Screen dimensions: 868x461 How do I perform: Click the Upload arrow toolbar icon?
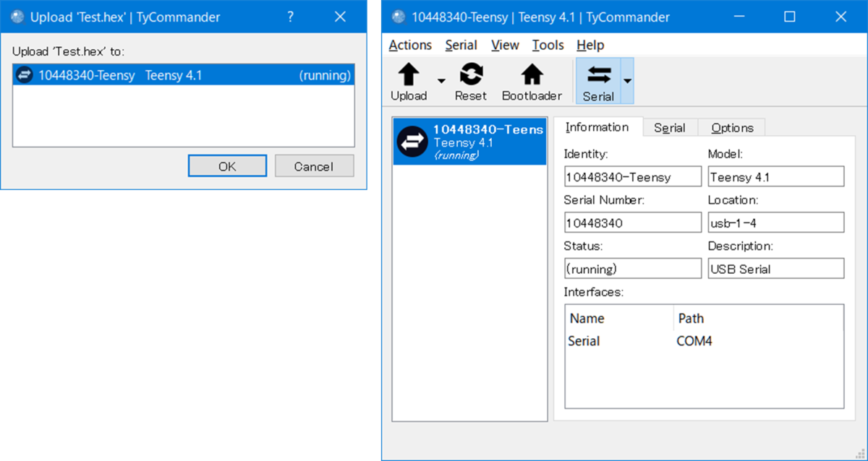[409, 74]
